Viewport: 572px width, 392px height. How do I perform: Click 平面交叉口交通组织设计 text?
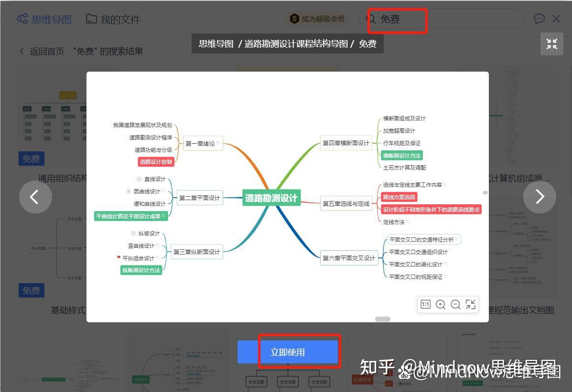click(418, 252)
